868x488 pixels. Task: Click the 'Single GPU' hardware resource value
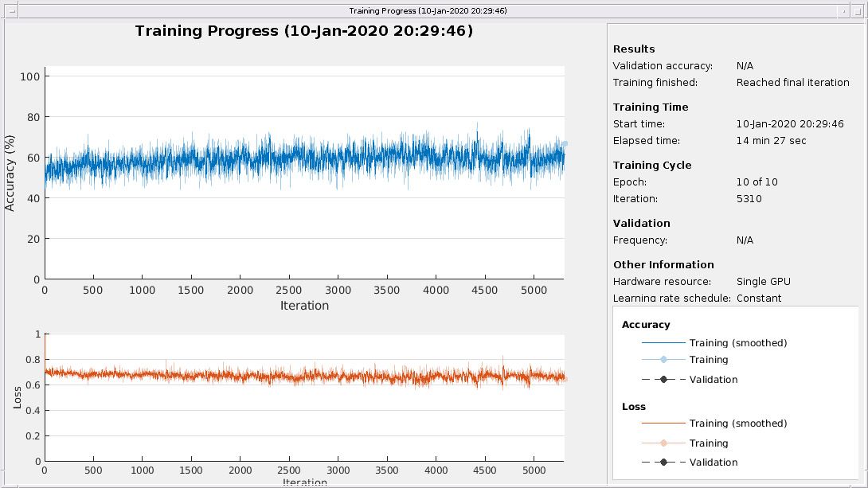(x=763, y=282)
